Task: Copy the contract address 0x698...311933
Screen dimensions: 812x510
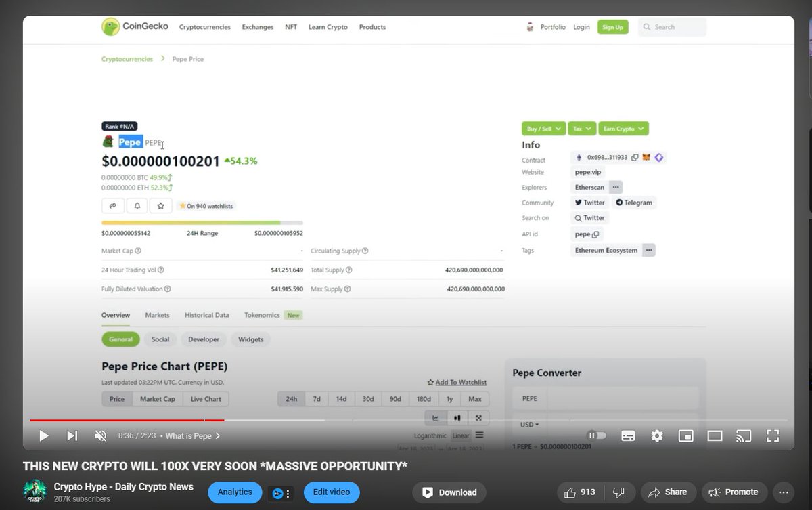Action: [x=635, y=157]
